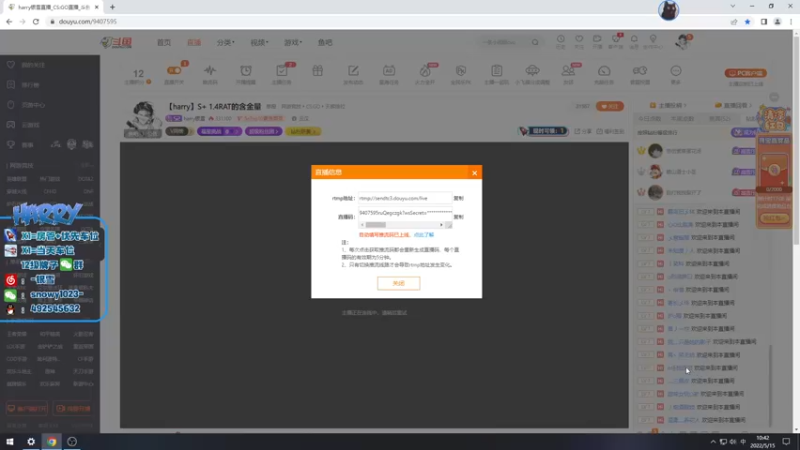This screenshot has height=450, width=800.
Task: Open the shield PK icon
Action: click(461, 73)
